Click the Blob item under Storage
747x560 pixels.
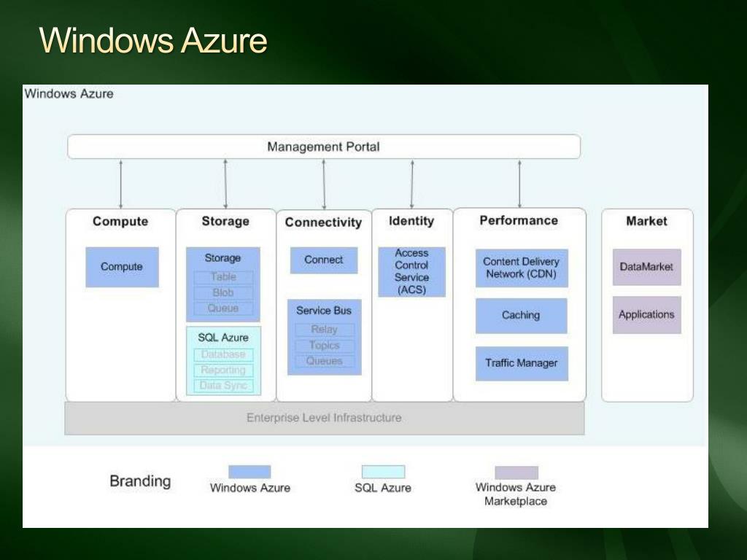tap(223, 292)
